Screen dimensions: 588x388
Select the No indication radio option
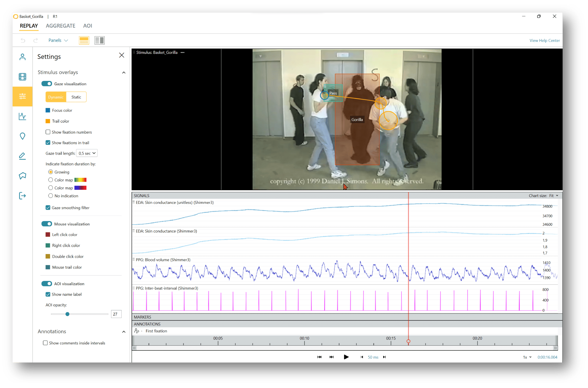click(51, 196)
